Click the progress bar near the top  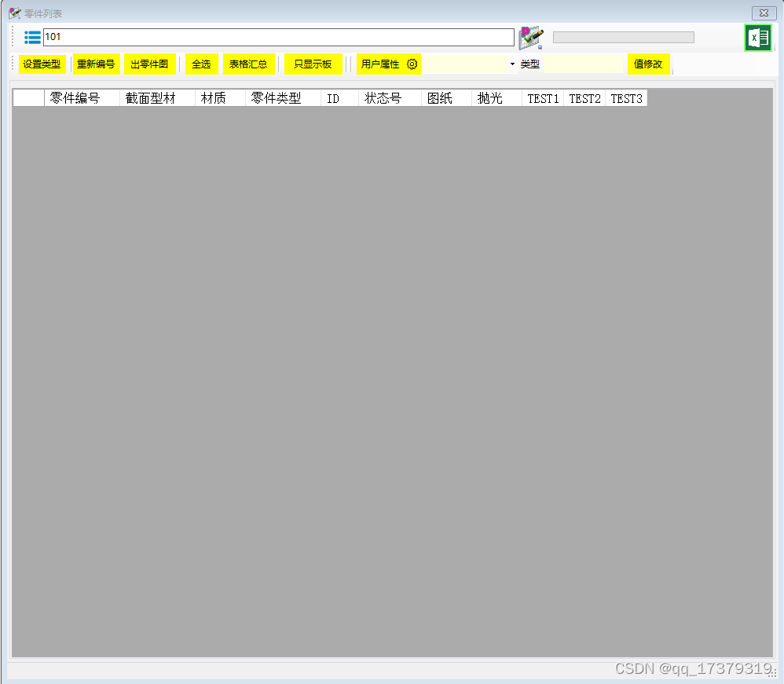[624, 38]
